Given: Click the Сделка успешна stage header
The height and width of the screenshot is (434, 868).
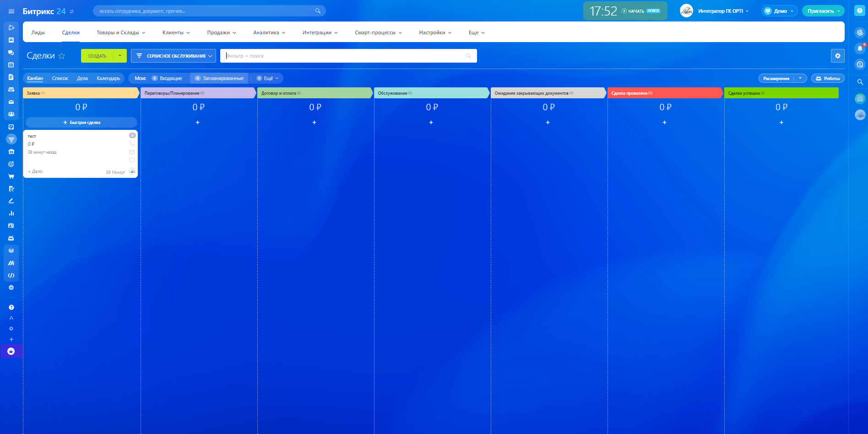Looking at the screenshot, I should click(x=781, y=93).
